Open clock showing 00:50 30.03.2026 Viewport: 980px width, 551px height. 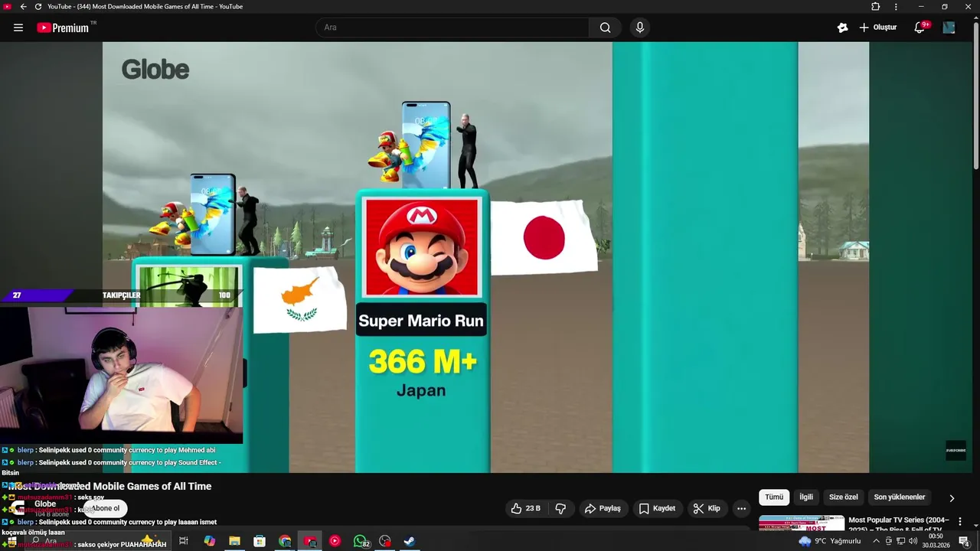click(936, 541)
